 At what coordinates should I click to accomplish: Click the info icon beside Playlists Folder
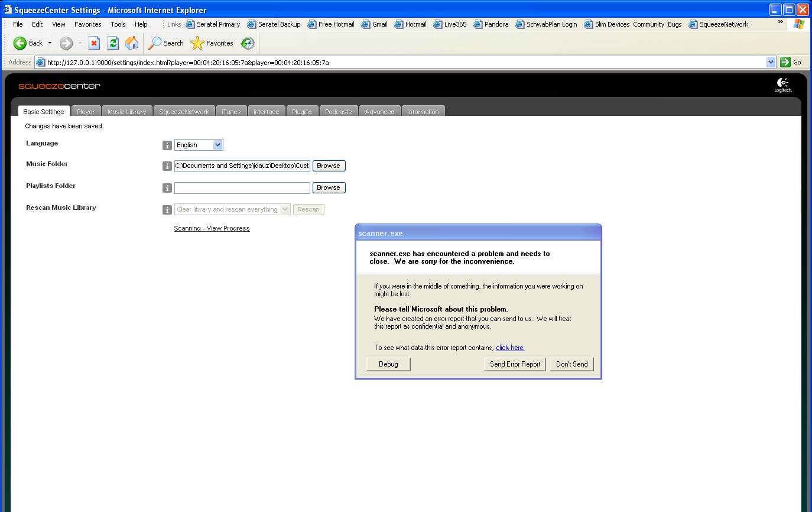[x=167, y=188]
